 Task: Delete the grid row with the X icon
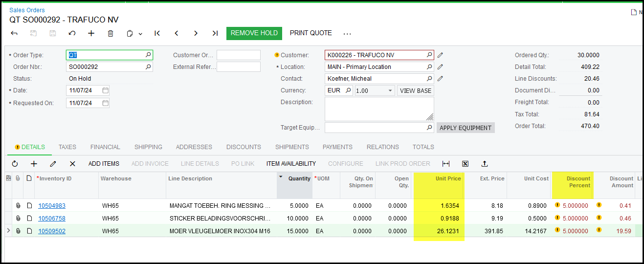pyautogui.click(x=72, y=164)
